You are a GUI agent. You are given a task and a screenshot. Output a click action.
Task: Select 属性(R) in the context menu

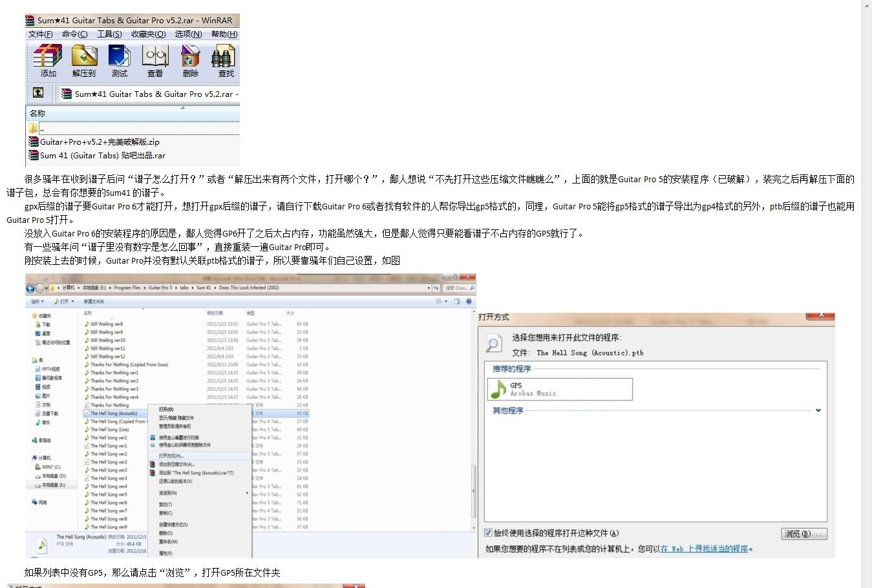[166, 553]
